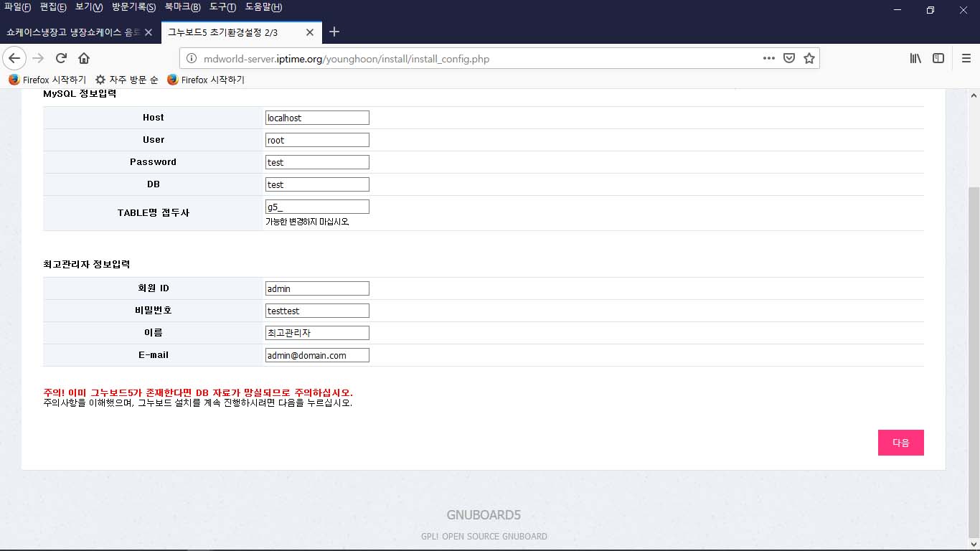Open the 도구 menu
The width and height of the screenshot is (980, 551).
click(222, 7)
